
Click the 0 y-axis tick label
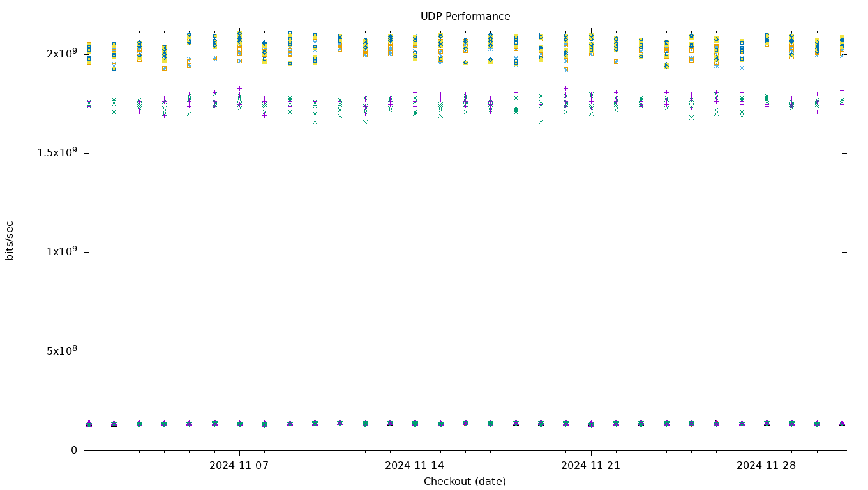tap(74, 450)
